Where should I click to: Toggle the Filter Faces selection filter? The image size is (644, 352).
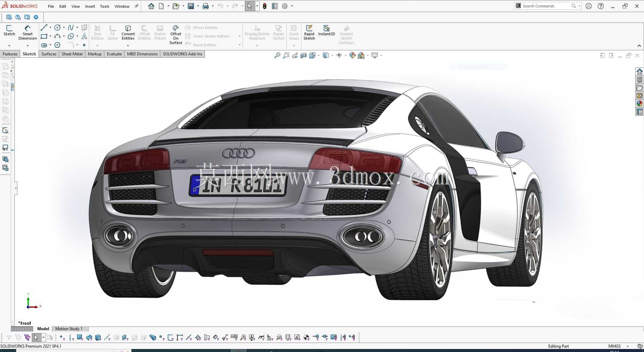click(x=79, y=338)
